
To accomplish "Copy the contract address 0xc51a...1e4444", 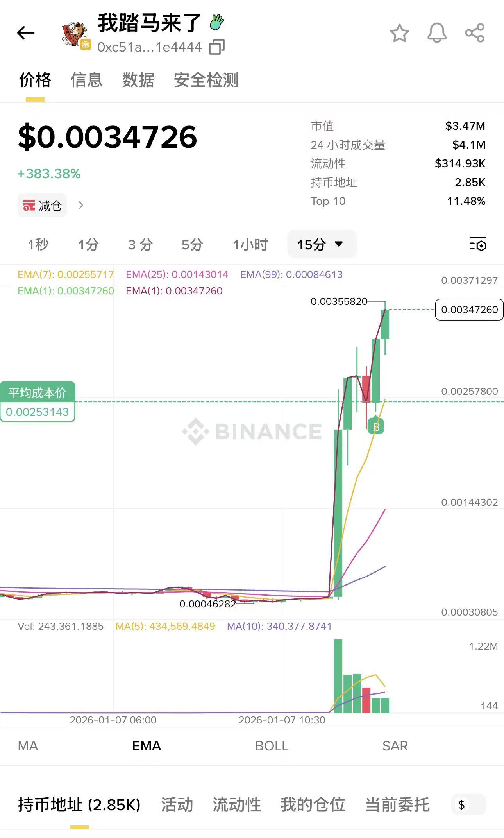I will [x=217, y=47].
